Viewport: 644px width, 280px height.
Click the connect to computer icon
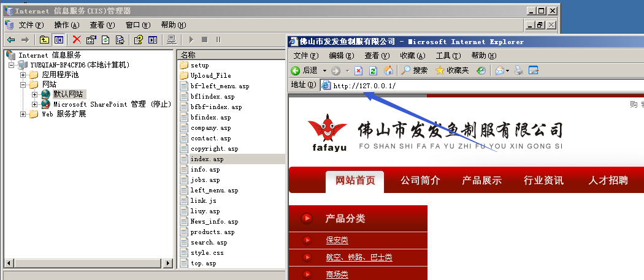pyautogui.click(x=172, y=40)
